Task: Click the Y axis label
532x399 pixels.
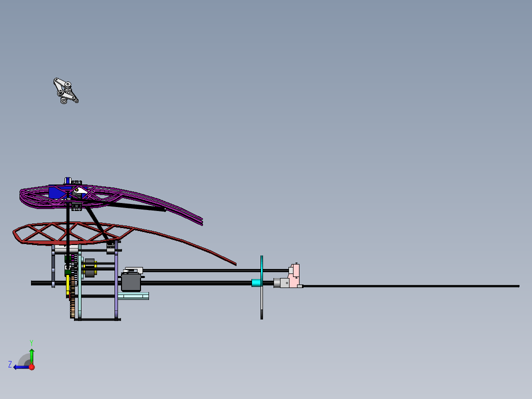Action: point(31,342)
